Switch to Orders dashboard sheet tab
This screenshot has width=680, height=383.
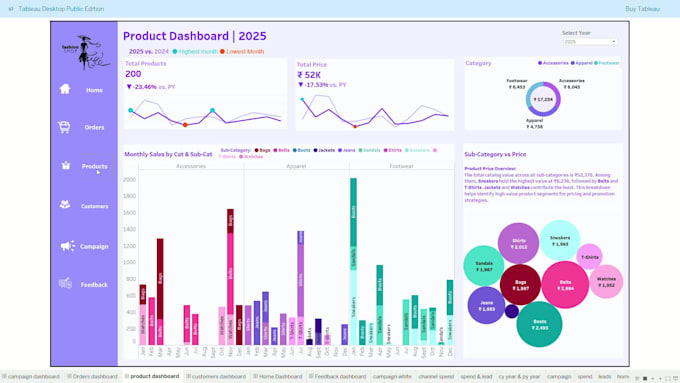(92, 376)
